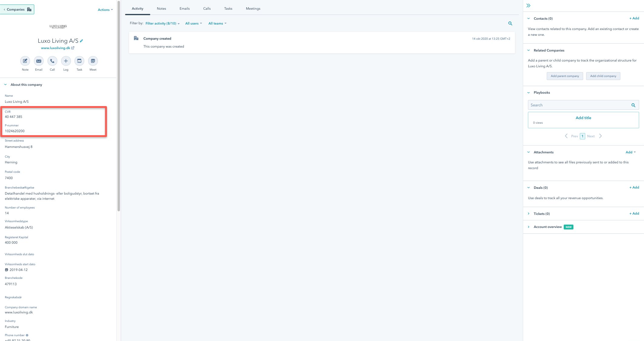Click the left panel vertical scrollbar
The height and width of the screenshot is (341, 644).
point(119,106)
